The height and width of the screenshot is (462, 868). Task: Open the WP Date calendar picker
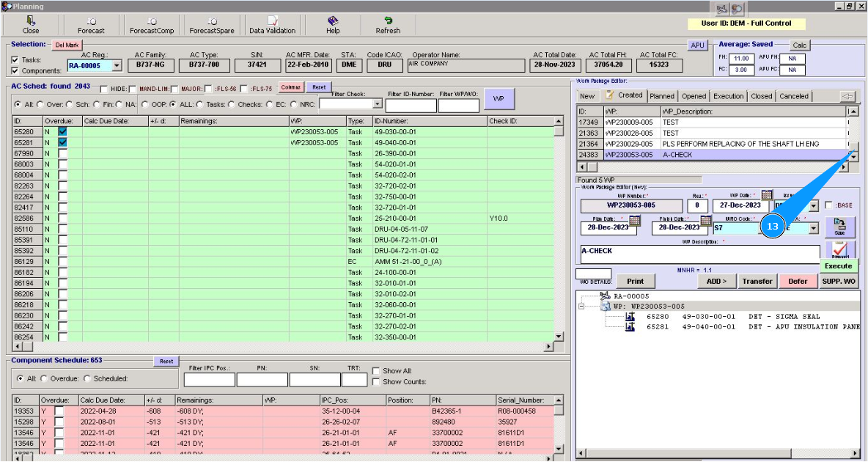click(767, 195)
